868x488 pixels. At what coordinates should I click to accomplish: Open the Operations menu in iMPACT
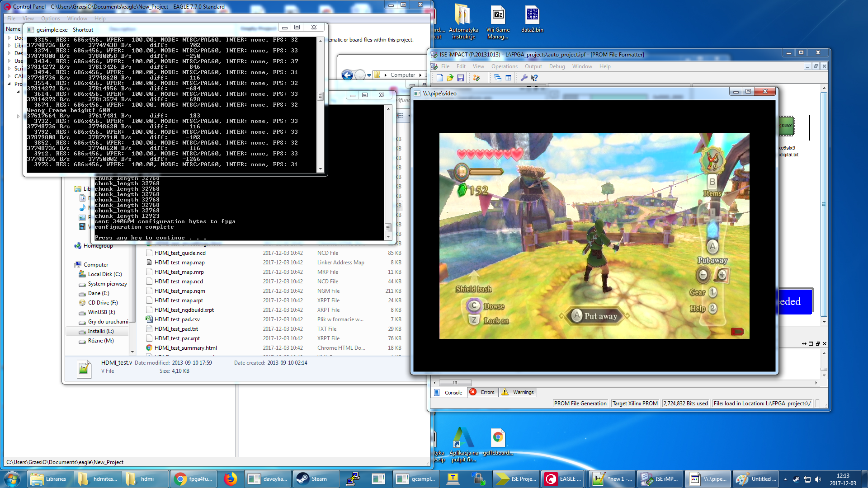pyautogui.click(x=505, y=66)
